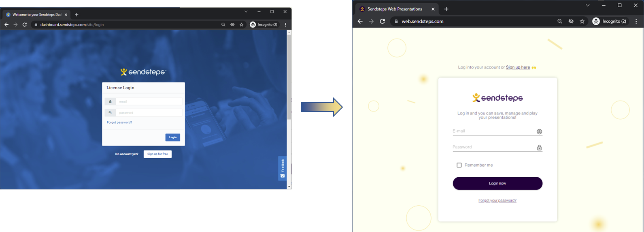
Task: Open Chrome three-dot menu in web.sendsteps.com window
Action: (x=636, y=21)
